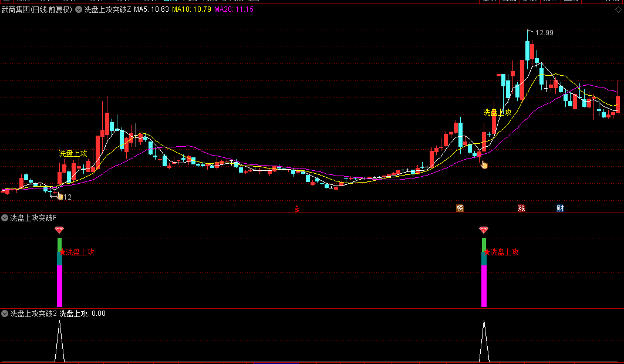This screenshot has height=364, width=624.
Task: Click the hand pointer icon beneath the right-hand 洗盘上攻 signal
Action: click(x=484, y=164)
